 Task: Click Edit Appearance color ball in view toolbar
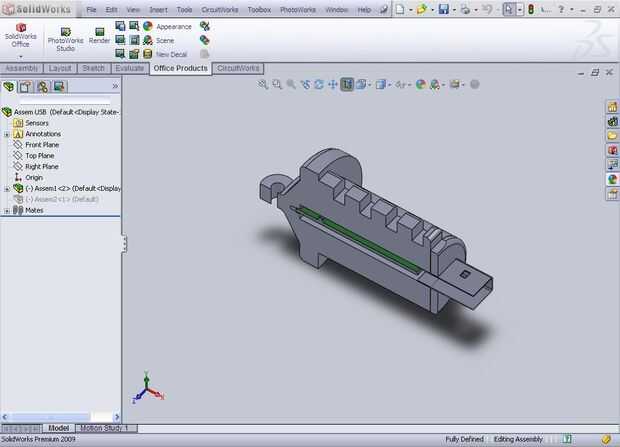[421, 84]
